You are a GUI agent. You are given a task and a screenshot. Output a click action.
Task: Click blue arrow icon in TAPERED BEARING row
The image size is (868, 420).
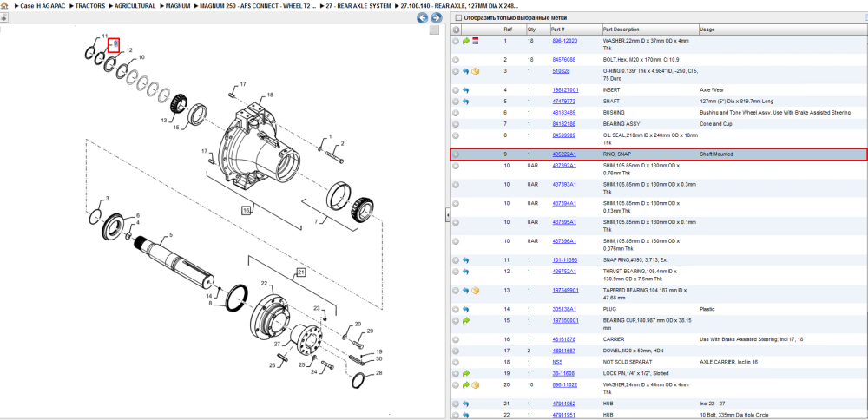point(466,291)
